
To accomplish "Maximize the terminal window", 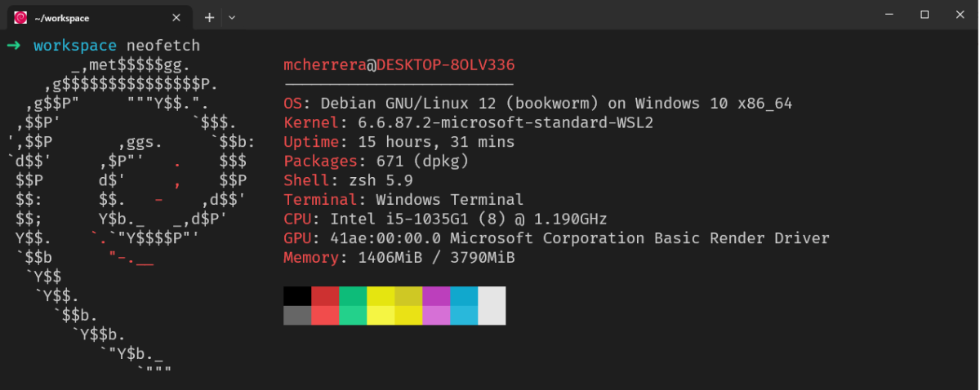I will (x=924, y=15).
